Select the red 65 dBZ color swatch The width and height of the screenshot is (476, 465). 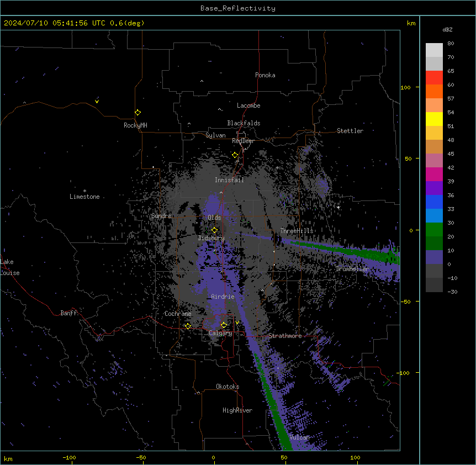pos(434,77)
